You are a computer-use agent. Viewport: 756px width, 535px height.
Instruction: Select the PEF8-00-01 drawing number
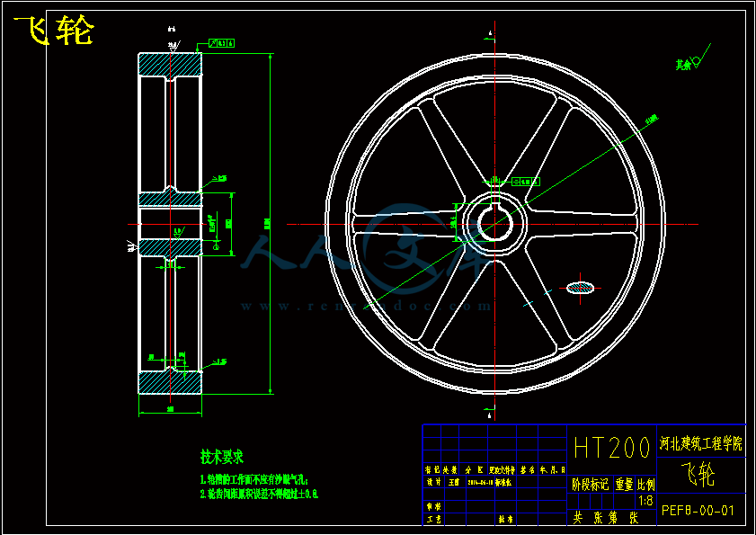[x=698, y=511]
